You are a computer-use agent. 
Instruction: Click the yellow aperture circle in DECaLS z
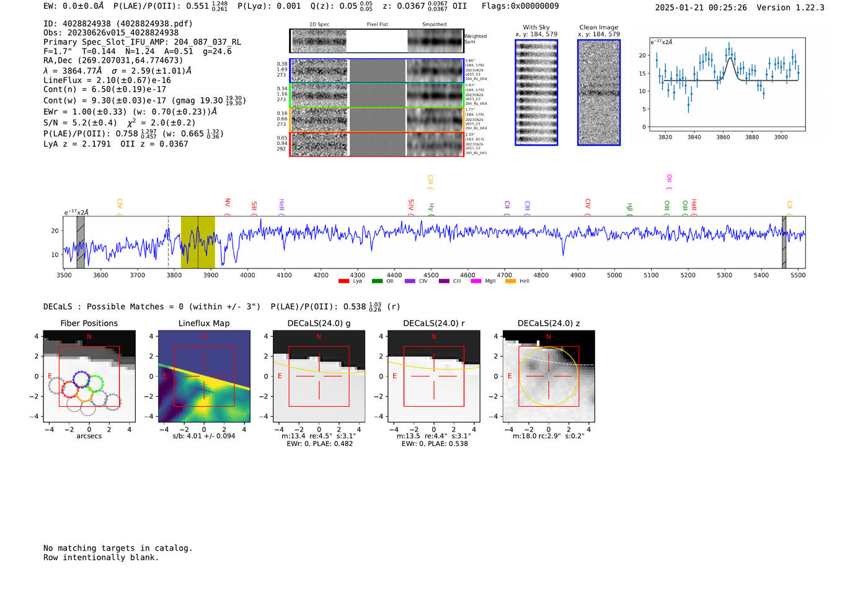[549, 376]
